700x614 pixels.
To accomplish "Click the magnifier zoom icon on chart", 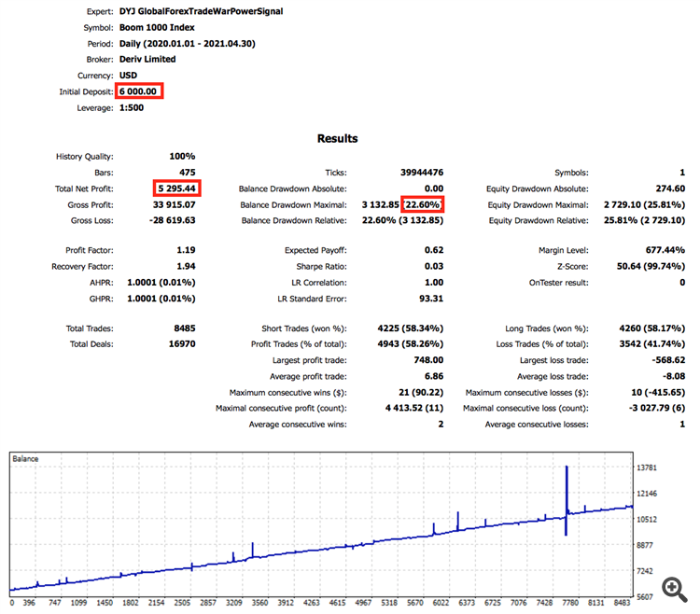I will (674, 590).
